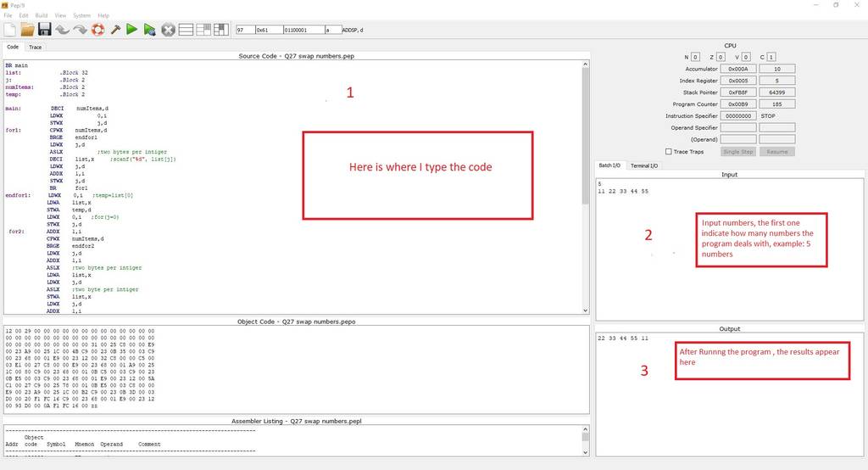Click the Source Code vertical scrollbar thumb
This screenshot has height=470, width=868.
pos(585,136)
